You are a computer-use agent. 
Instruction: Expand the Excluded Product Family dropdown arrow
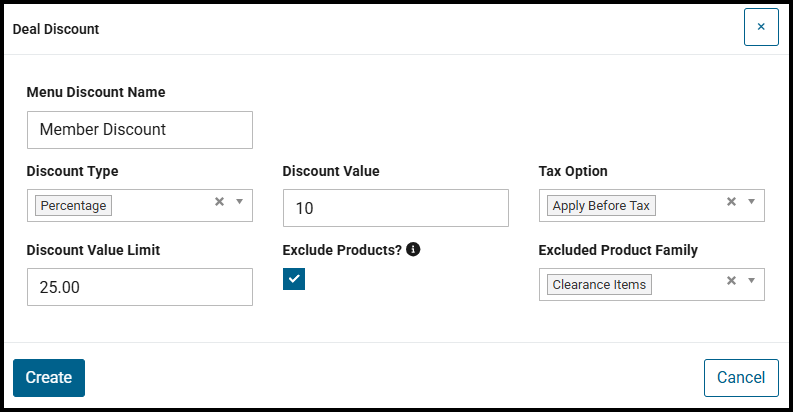click(752, 281)
